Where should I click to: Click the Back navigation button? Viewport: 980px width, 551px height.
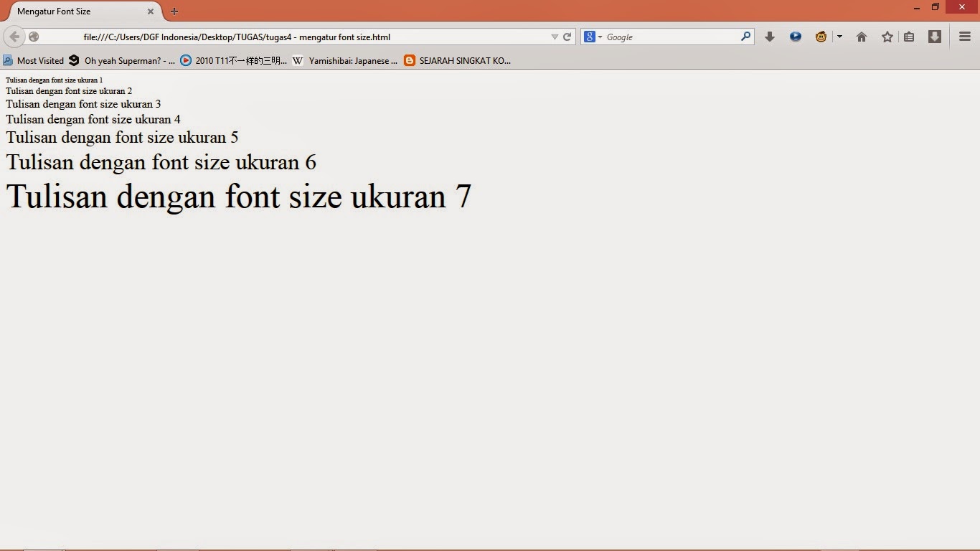tap(13, 37)
